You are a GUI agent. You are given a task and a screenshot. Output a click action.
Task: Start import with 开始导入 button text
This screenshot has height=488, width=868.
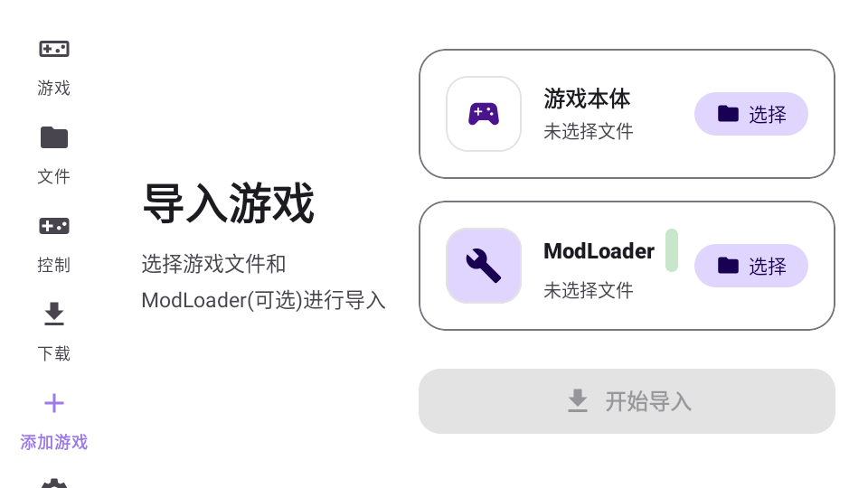point(647,401)
